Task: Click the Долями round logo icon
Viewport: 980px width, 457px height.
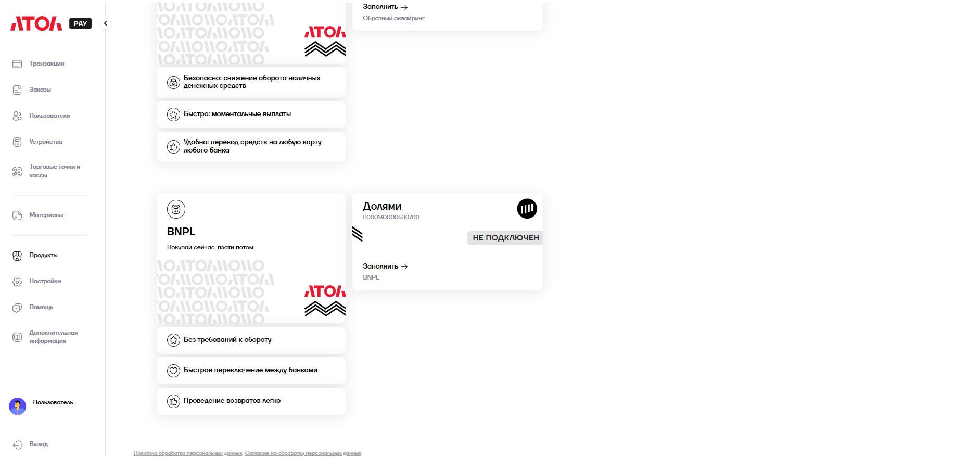Action: (x=527, y=209)
